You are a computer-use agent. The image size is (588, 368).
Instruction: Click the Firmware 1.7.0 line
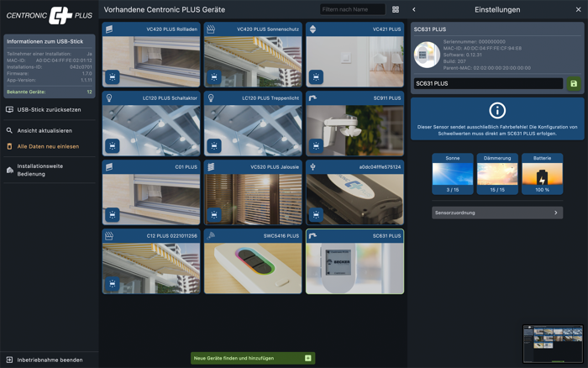tap(49, 74)
